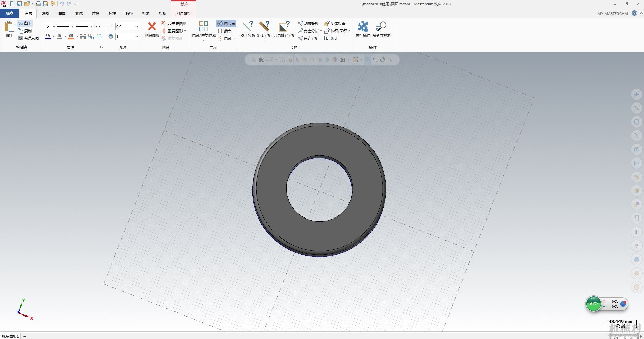Open the 档案 file menu
The height and width of the screenshot is (339, 644).
point(10,13)
